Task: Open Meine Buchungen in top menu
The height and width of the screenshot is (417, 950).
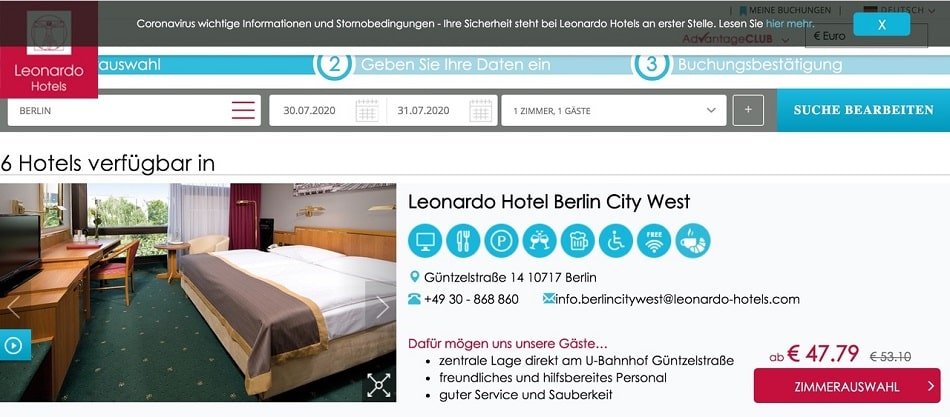Action: [785, 10]
